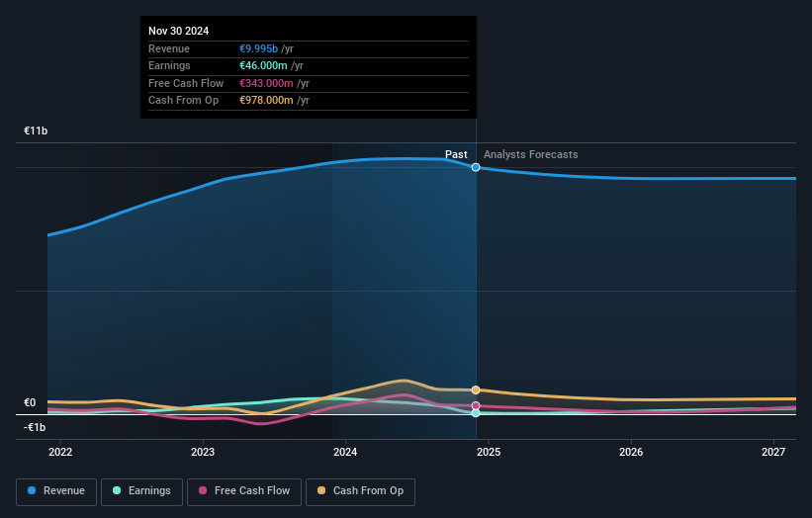Click the Nov 30 2024 tooltip date
This screenshot has height=518, width=812.
tap(179, 31)
